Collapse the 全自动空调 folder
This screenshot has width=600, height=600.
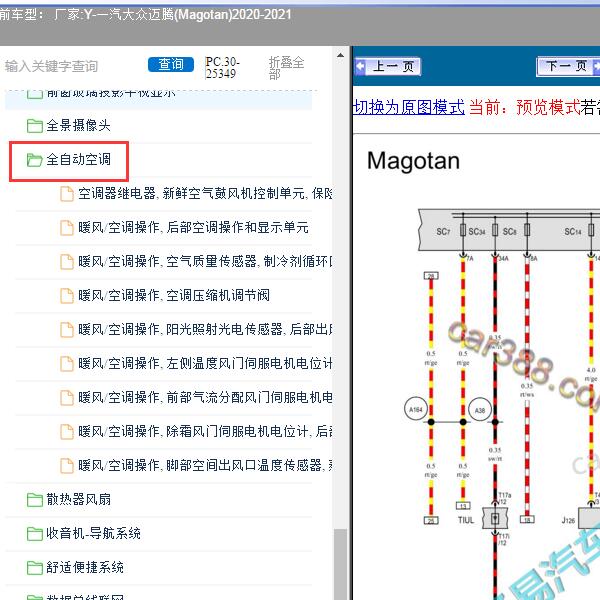pyautogui.click(x=78, y=160)
